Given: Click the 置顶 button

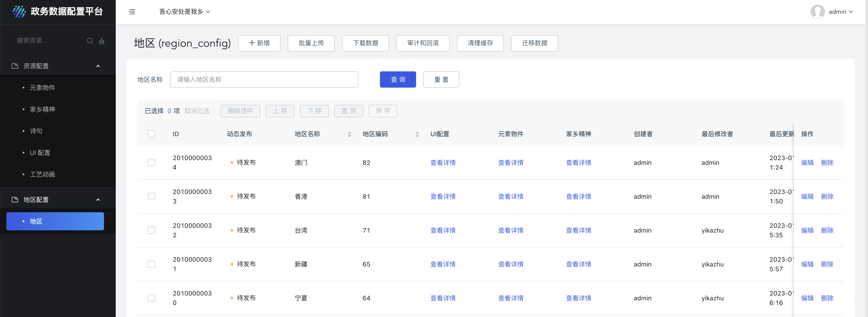Looking at the screenshot, I should tap(349, 111).
